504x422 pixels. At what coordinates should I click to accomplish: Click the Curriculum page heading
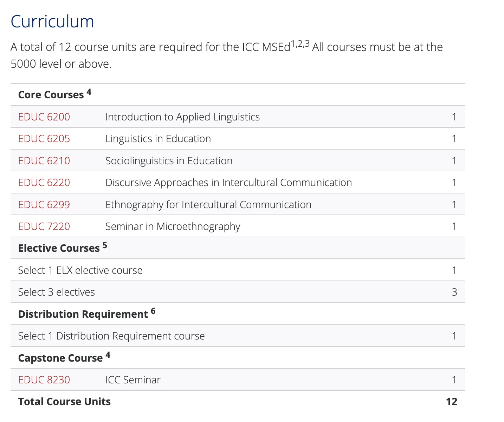(52, 22)
